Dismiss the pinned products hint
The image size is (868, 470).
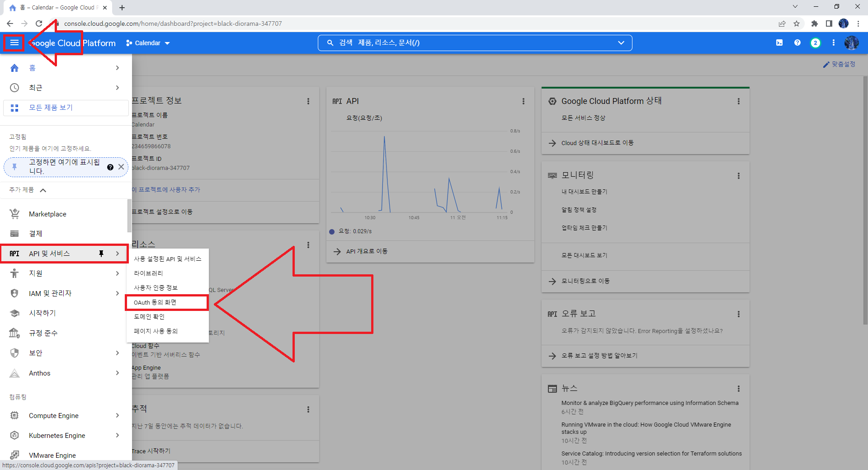121,167
